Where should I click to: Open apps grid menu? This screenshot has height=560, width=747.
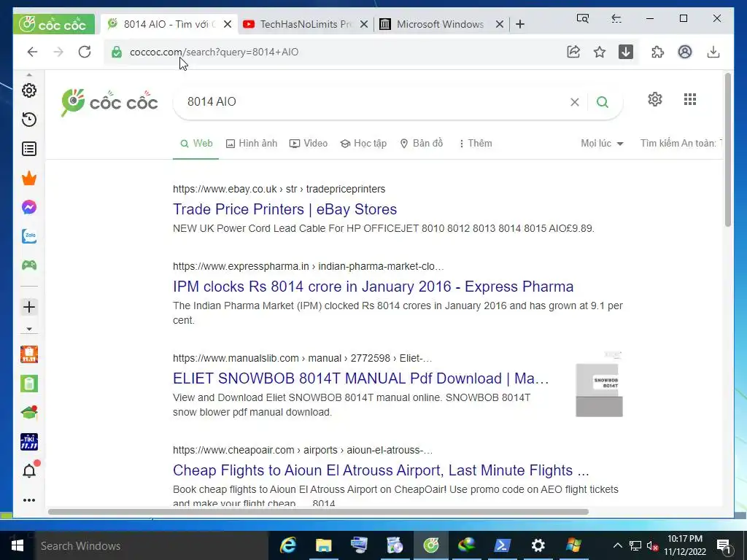point(690,99)
